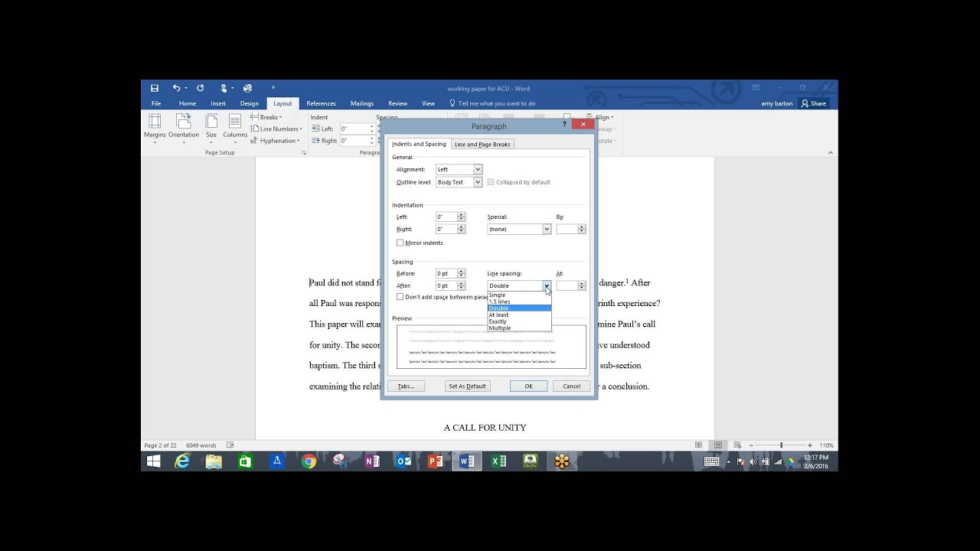Expand the Breaks menu
The height and width of the screenshot is (551, 980).
tap(268, 117)
